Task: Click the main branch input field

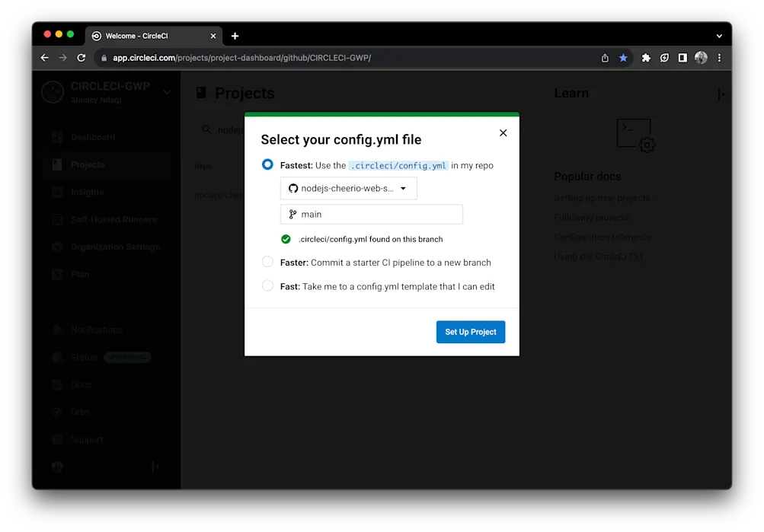Action: pos(371,214)
